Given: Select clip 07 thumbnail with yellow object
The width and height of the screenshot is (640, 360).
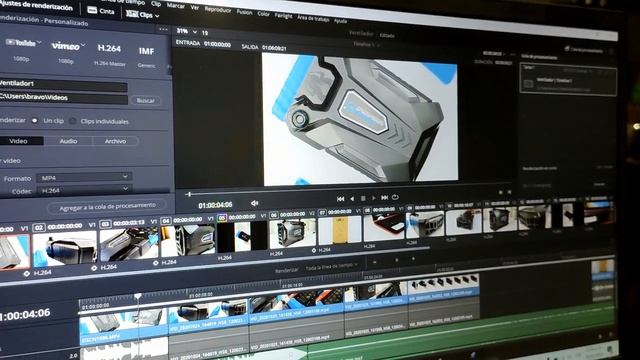Looking at the screenshot, I should pos(340,230).
